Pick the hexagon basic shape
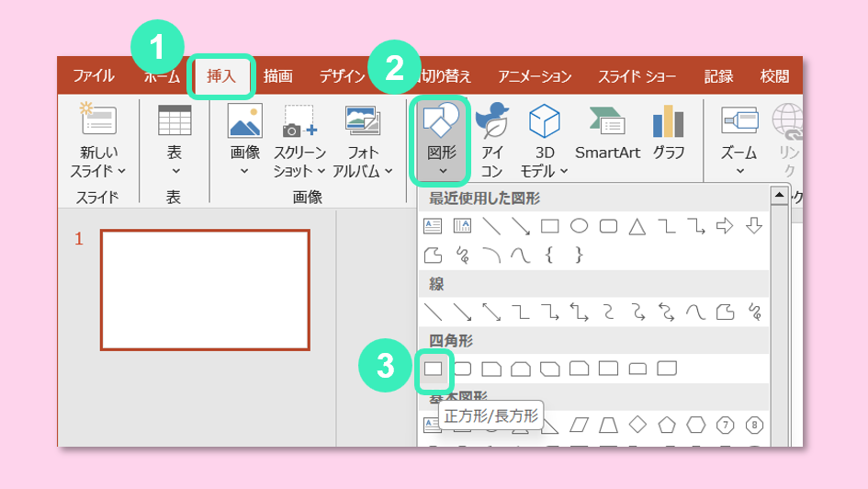The width and height of the screenshot is (868, 489). (696, 425)
